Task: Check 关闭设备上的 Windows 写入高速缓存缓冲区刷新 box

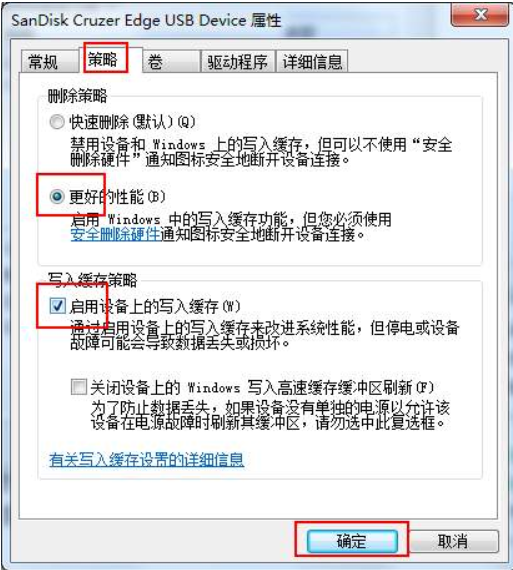Action: 79,387
